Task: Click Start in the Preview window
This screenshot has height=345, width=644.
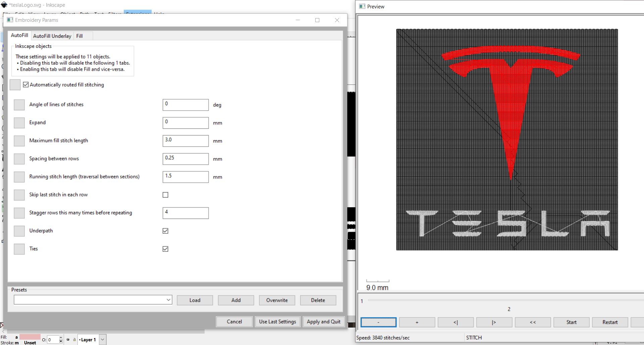Action: pos(571,322)
